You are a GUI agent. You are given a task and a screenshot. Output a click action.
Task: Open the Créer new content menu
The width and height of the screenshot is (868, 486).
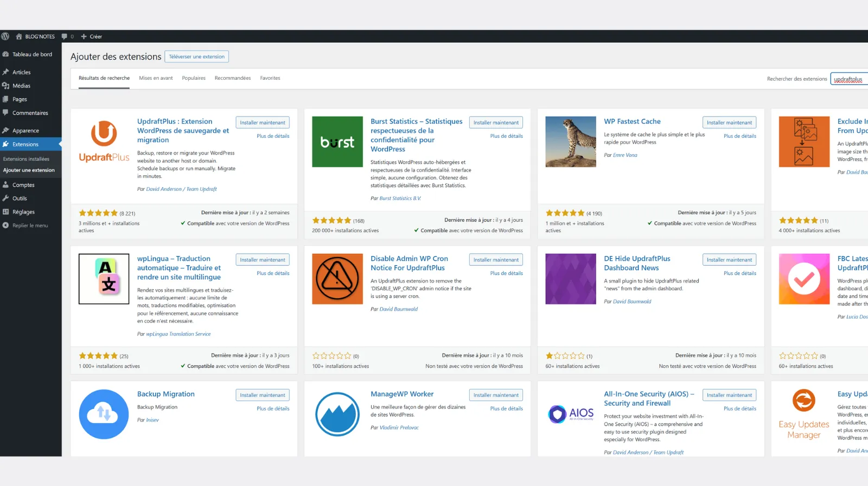(x=92, y=36)
